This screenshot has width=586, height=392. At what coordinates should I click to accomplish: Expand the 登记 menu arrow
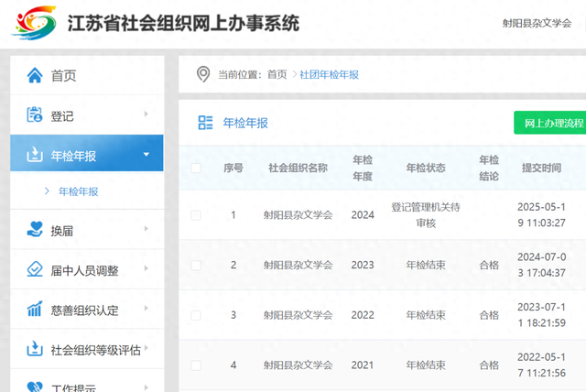click(x=146, y=114)
